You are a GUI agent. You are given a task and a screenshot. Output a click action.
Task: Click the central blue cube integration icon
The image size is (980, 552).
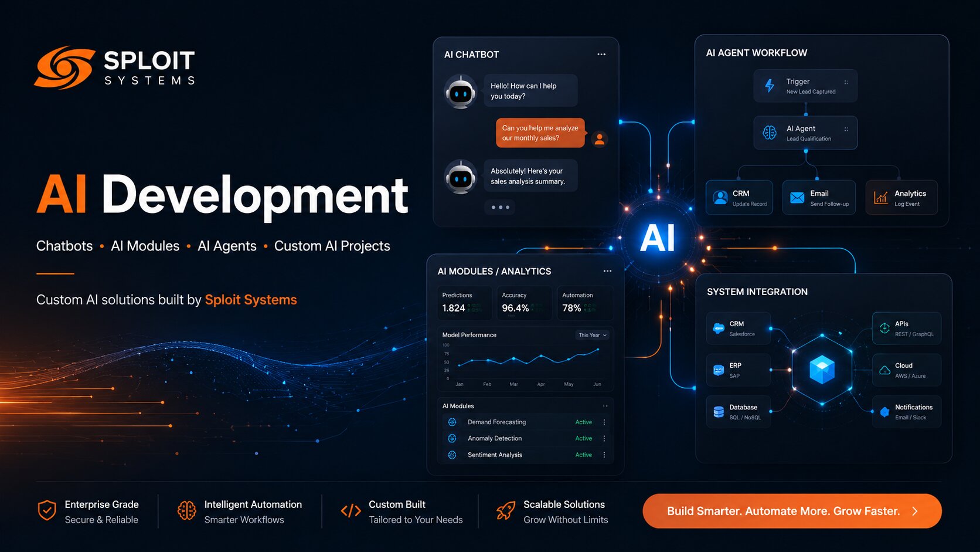(x=822, y=370)
